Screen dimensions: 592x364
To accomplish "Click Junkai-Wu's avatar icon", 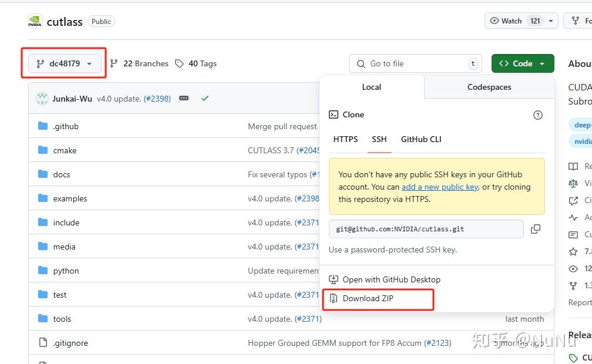I will point(42,99).
